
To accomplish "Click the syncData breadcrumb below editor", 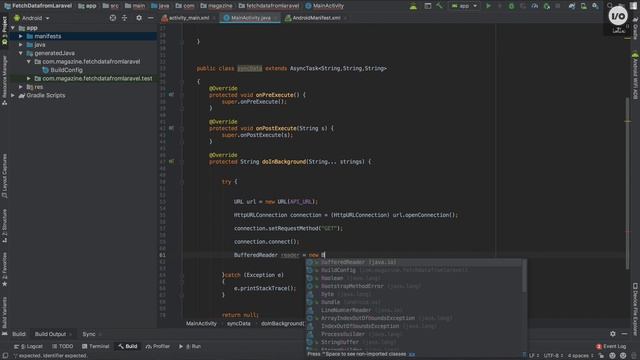I will coord(239,324).
